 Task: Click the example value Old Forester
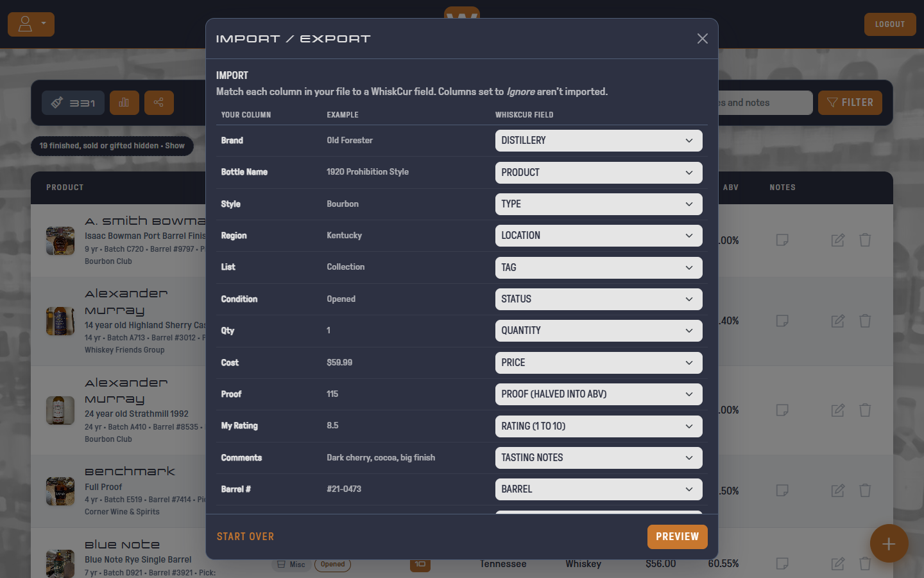[350, 140]
